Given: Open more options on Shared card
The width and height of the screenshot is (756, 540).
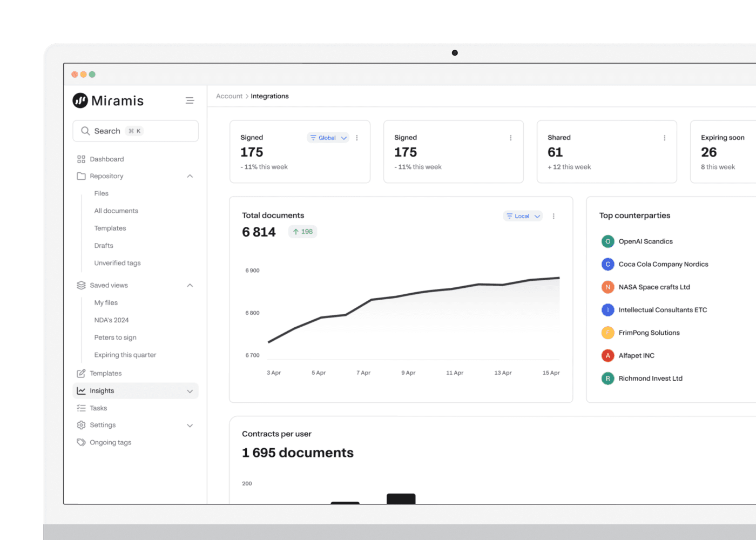Looking at the screenshot, I should pyautogui.click(x=664, y=138).
